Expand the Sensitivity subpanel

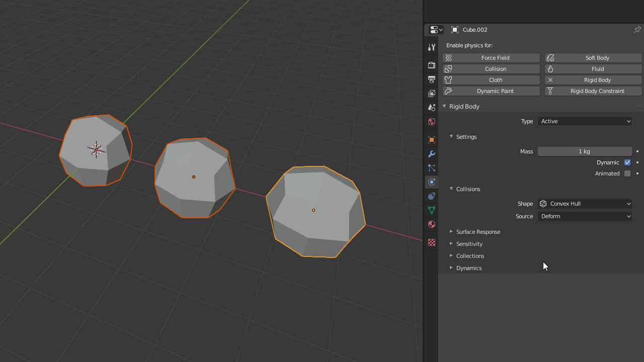point(451,243)
